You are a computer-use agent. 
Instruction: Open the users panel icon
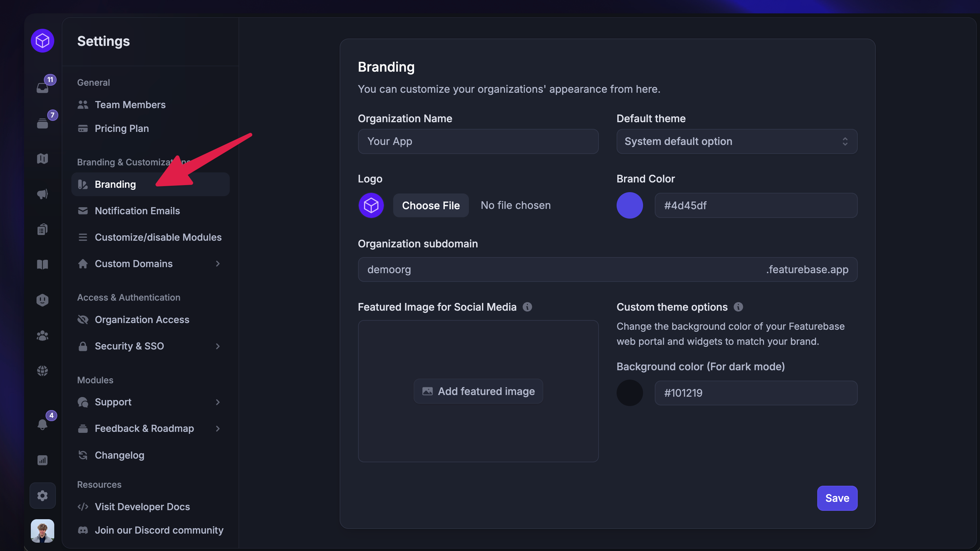(x=42, y=335)
